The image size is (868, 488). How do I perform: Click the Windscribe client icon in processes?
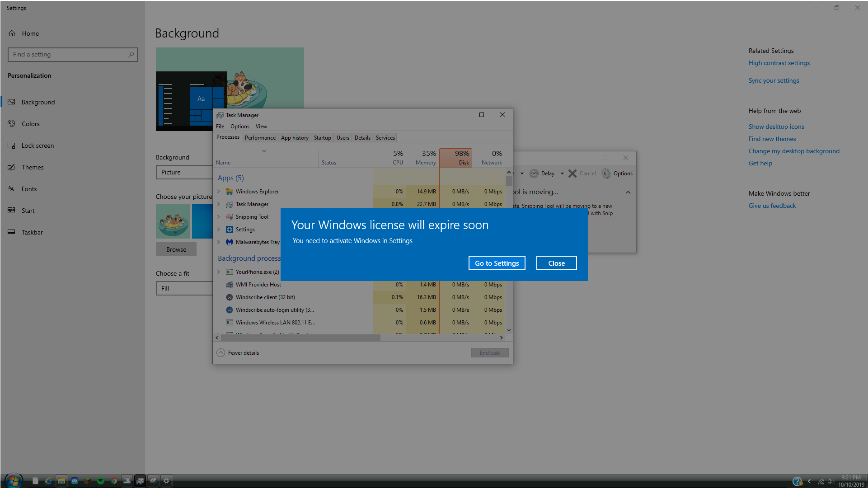click(229, 297)
